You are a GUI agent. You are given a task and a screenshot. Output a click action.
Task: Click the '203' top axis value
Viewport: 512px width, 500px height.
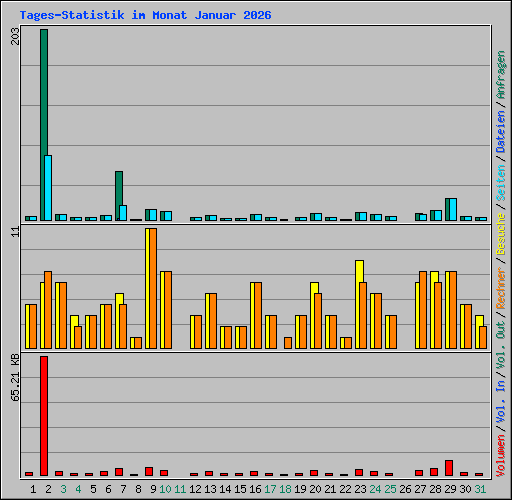[15, 36]
